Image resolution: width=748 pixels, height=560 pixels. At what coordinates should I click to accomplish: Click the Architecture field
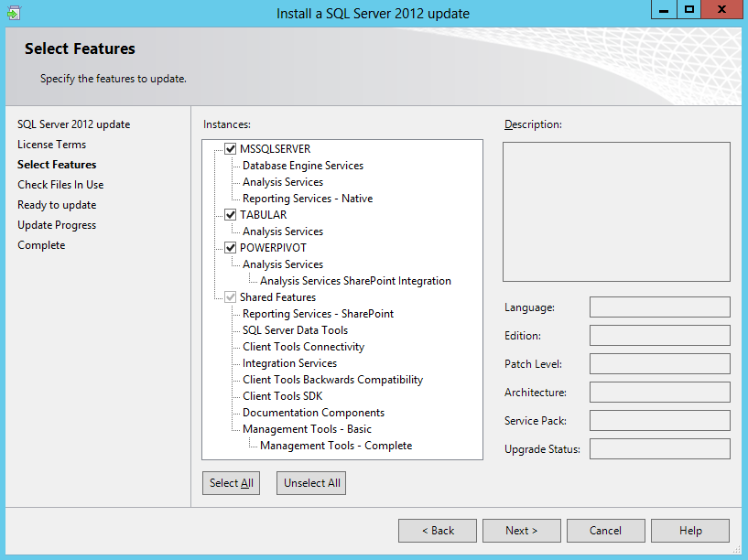click(660, 393)
